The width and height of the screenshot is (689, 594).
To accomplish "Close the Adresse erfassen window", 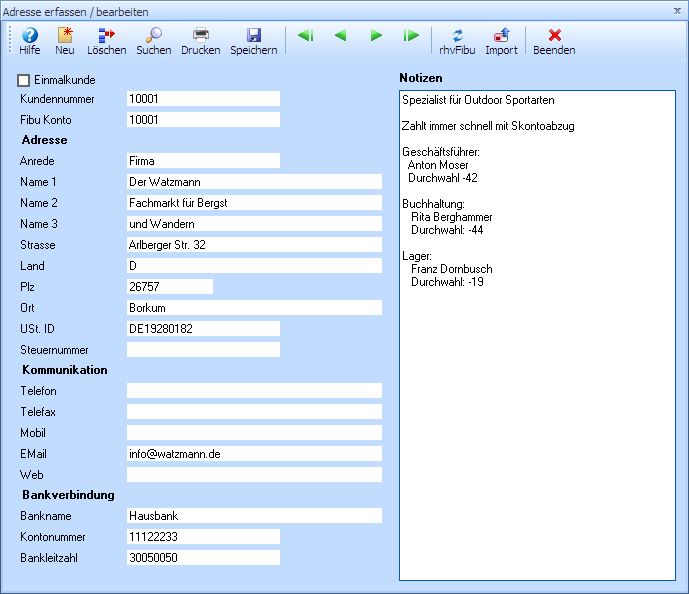I will coord(677,9).
